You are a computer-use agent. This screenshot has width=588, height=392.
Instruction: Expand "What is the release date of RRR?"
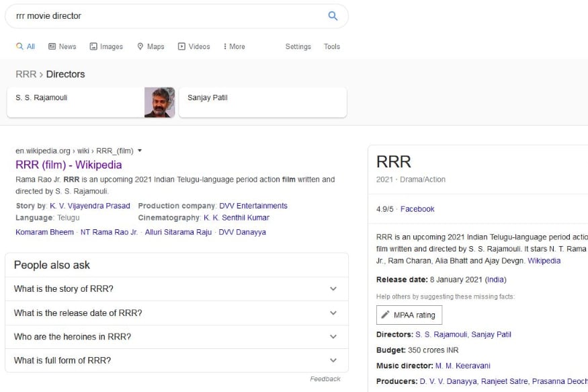pos(177,313)
